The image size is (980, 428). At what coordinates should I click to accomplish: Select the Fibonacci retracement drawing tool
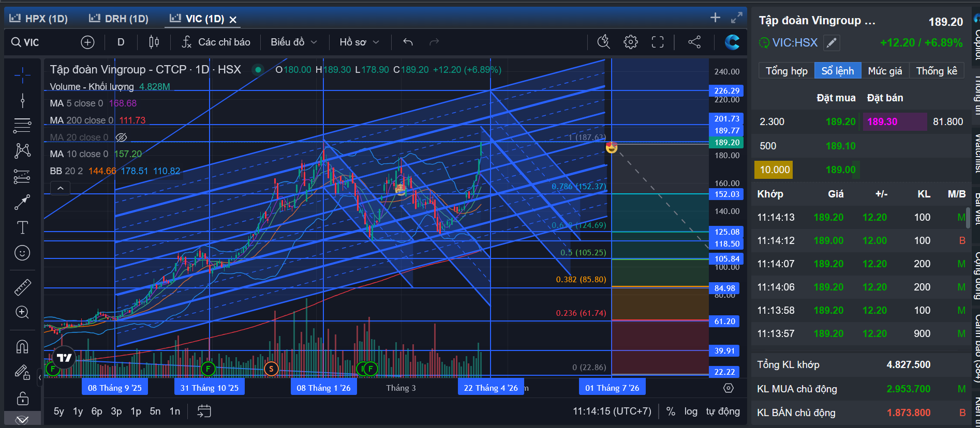click(x=22, y=125)
